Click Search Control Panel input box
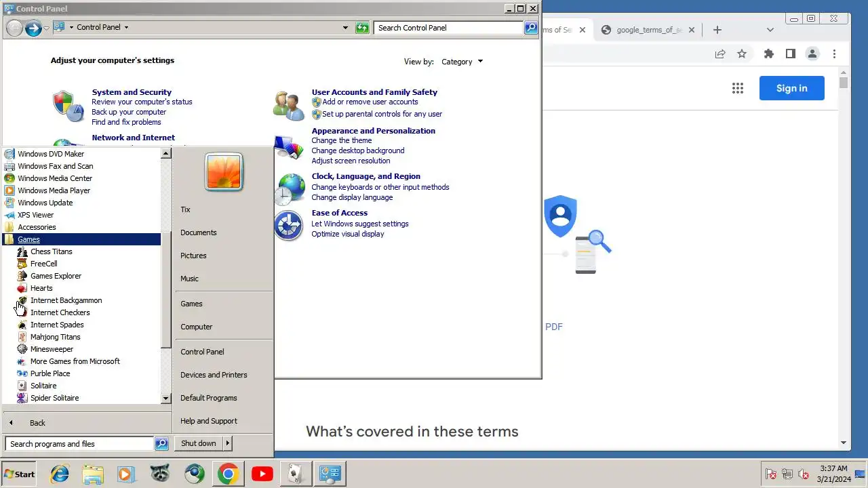Image resolution: width=868 pixels, height=488 pixels. click(x=448, y=28)
